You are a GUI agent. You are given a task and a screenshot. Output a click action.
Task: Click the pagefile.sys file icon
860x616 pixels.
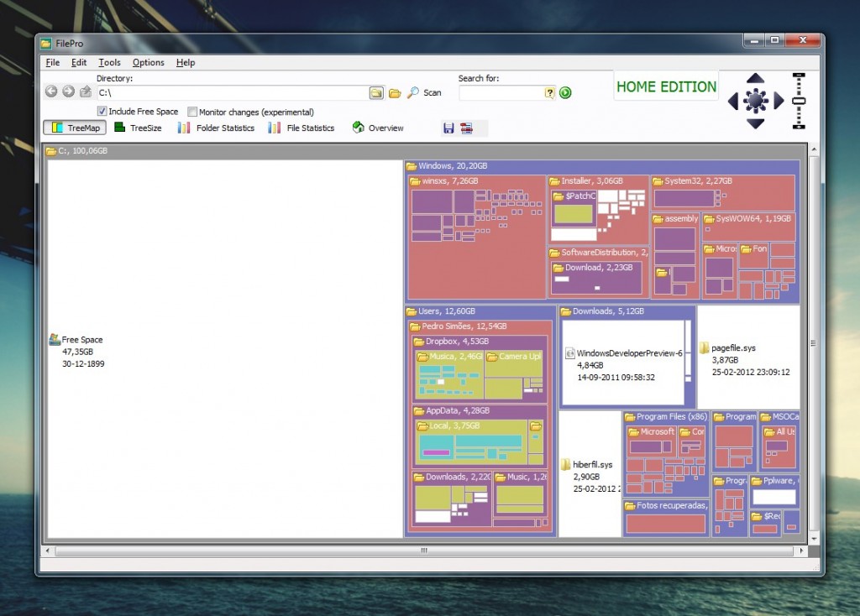pyautogui.click(x=705, y=347)
